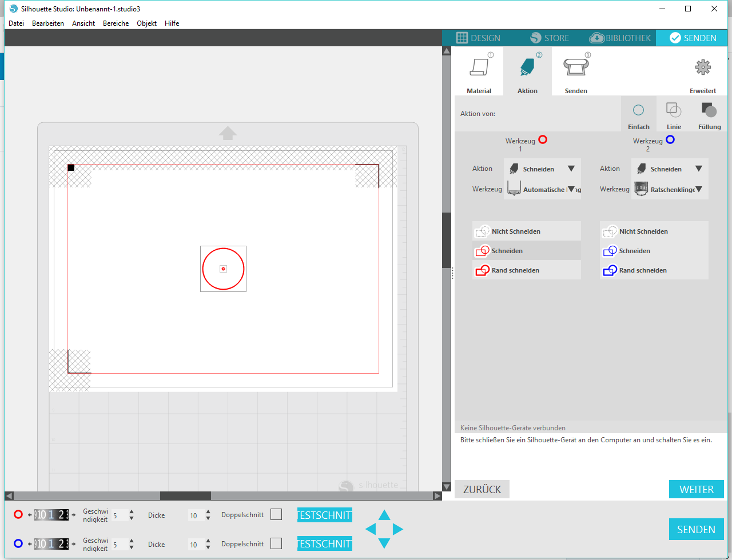
Task: Enable Doppelschnitt for the red tool
Action: click(276, 514)
